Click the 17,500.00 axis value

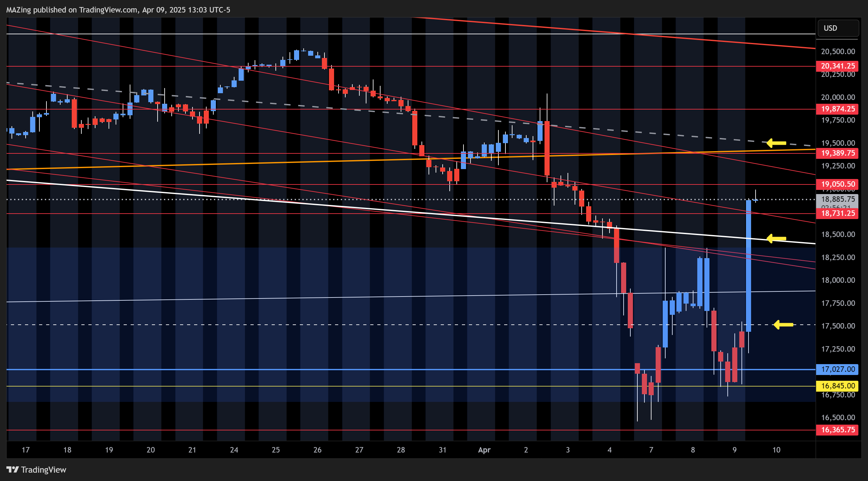point(838,326)
